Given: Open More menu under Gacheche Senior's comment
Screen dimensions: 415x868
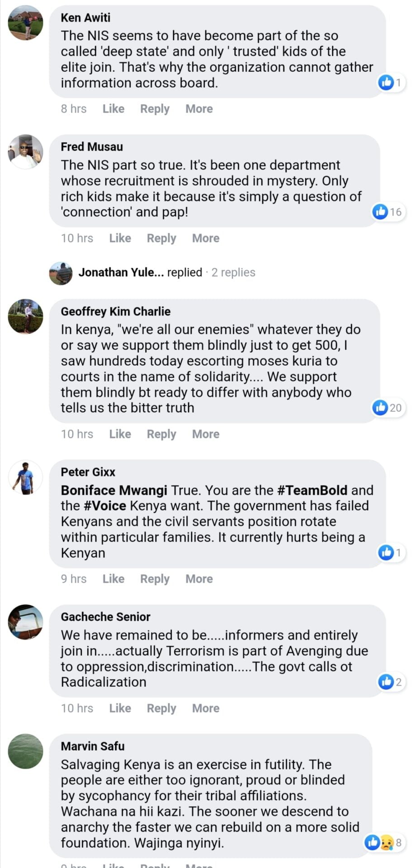Looking at the screenshot, I should tap(206, 708).
